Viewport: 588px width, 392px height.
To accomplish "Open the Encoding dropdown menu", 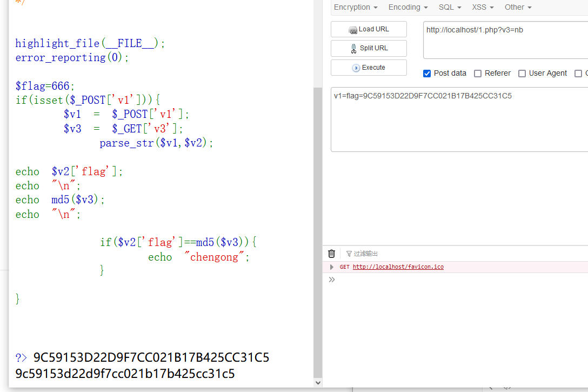I will [407, 7].
